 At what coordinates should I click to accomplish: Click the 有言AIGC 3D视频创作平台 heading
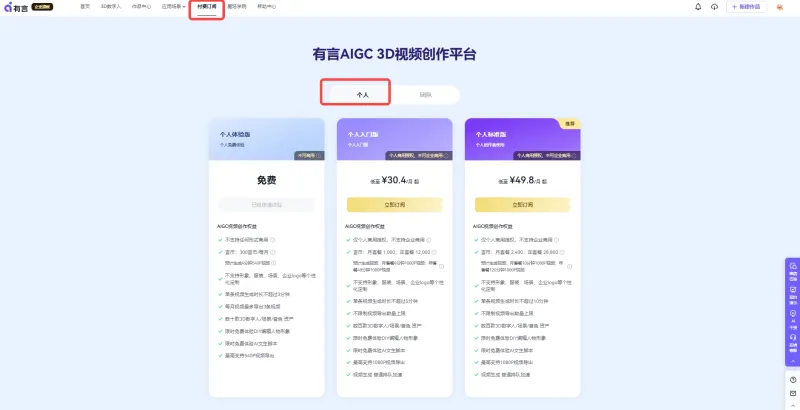point(394,55)
